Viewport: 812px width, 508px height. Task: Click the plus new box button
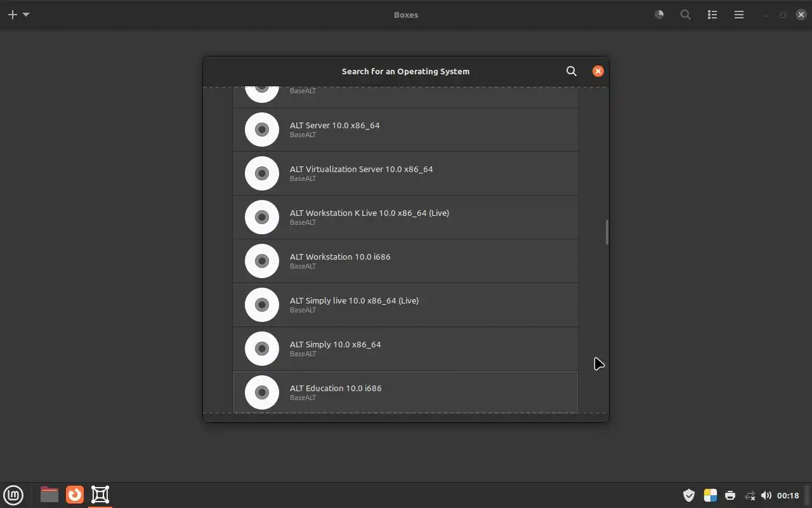coord(12,15)
